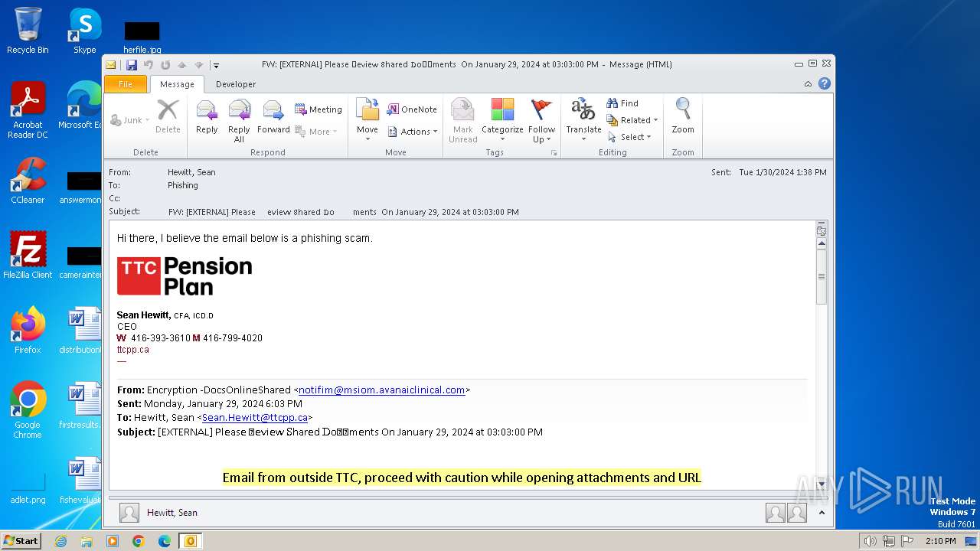Open the Follow Up flag menu
The height and width of the screenshot is (551, 980).
click(541, 121)
